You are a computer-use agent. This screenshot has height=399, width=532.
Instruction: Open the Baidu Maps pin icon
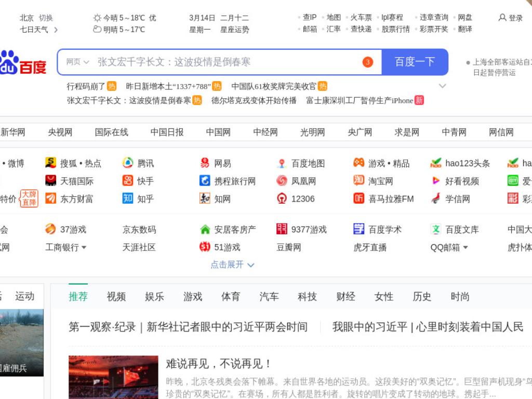pyautogui.click(x=282, y=163)
